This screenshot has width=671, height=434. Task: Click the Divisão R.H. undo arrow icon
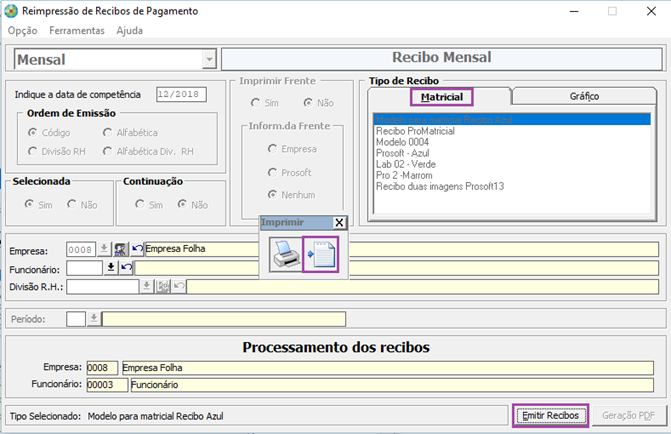(179, 286)
